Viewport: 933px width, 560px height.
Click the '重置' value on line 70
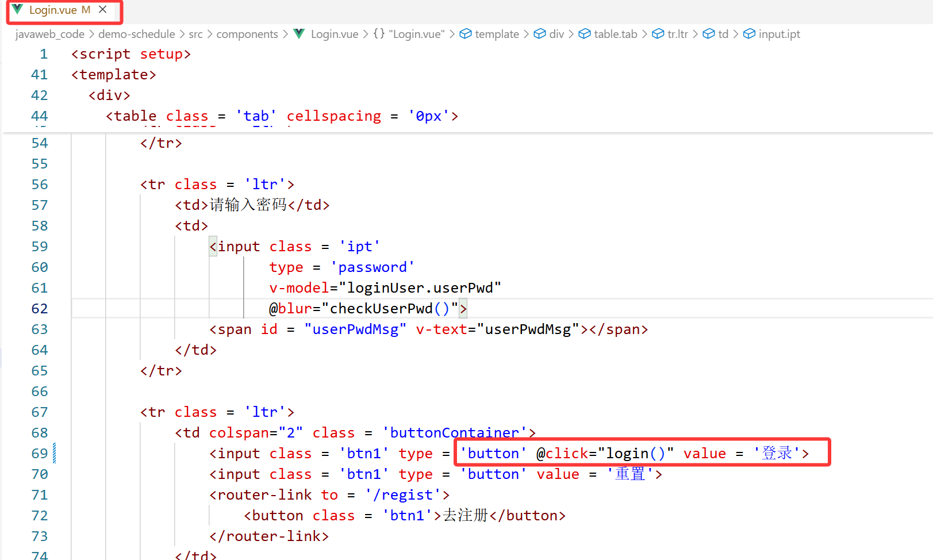[631, 474]
